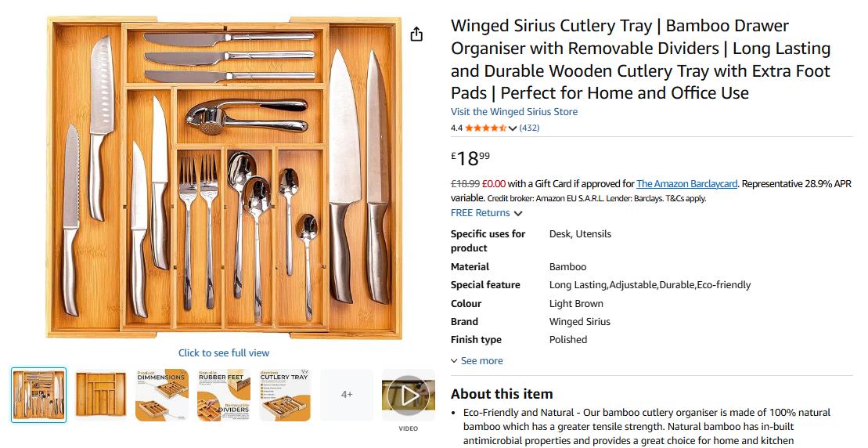Open the 4+ more images thumbnail

[347, 396]
